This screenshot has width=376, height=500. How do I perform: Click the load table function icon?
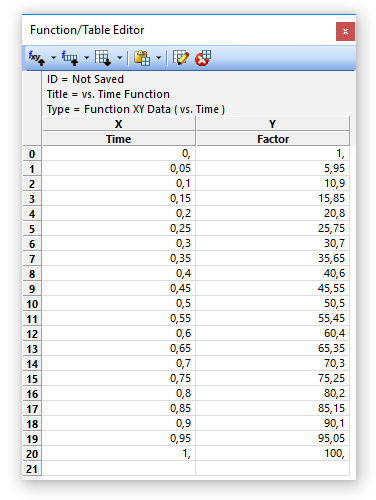(70, 58)
